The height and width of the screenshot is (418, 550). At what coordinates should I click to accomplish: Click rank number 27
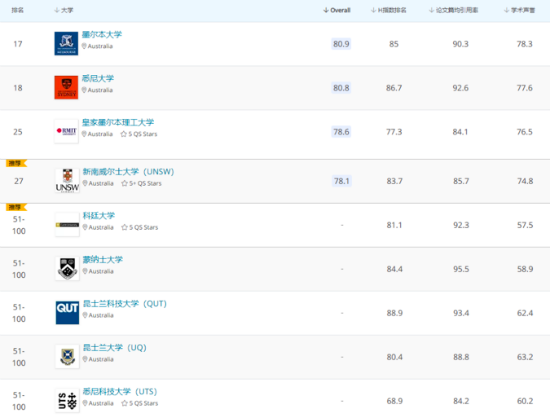[19, 181]
